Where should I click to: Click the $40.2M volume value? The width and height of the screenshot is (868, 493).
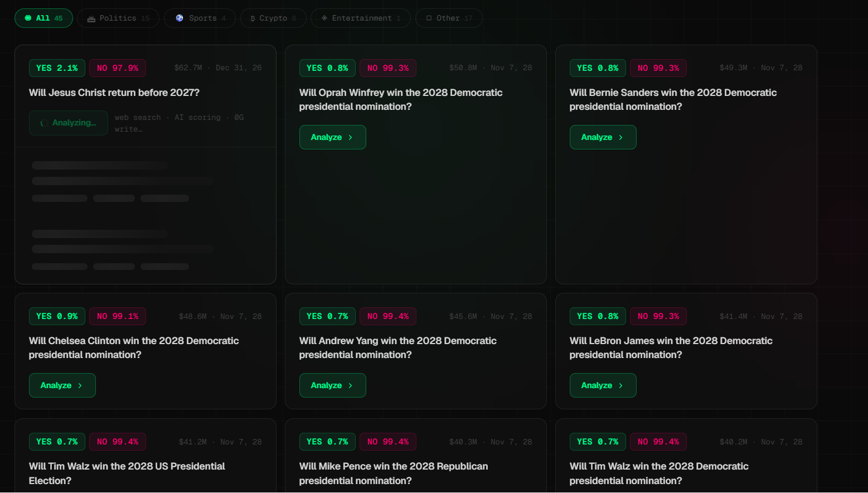tap(733, 442)
